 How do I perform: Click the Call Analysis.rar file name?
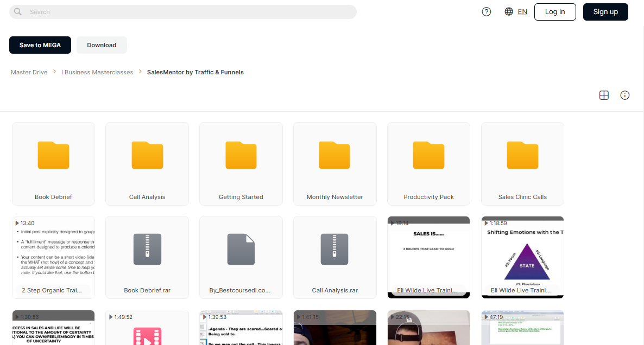[x=334, y=290]
